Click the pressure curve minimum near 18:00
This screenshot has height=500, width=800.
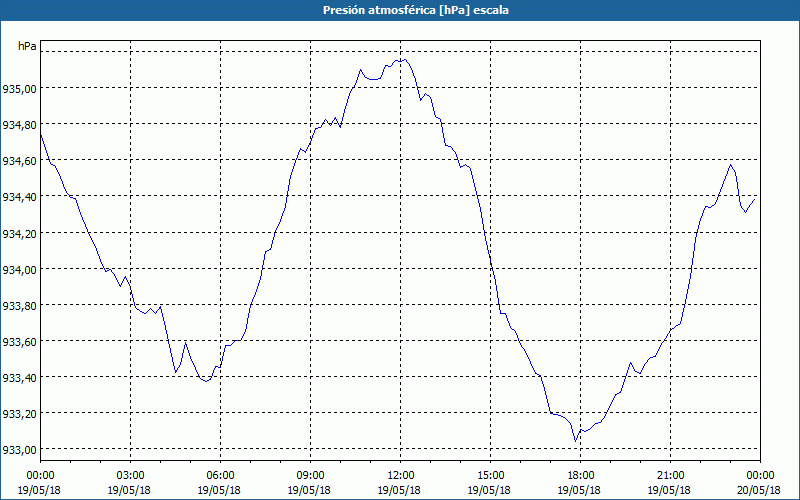point(576,441)
